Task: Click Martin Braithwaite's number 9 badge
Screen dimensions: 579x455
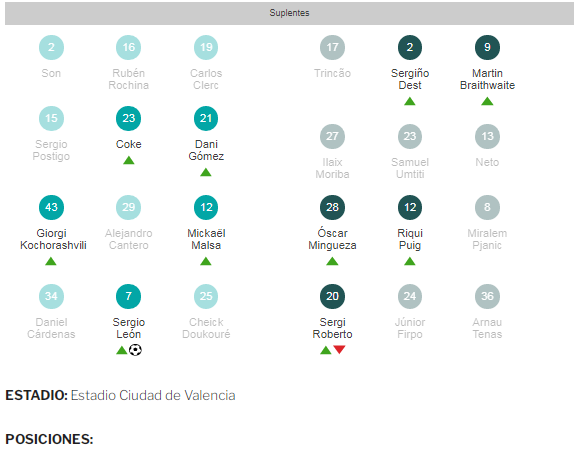Action: click(x=487, y=47)
